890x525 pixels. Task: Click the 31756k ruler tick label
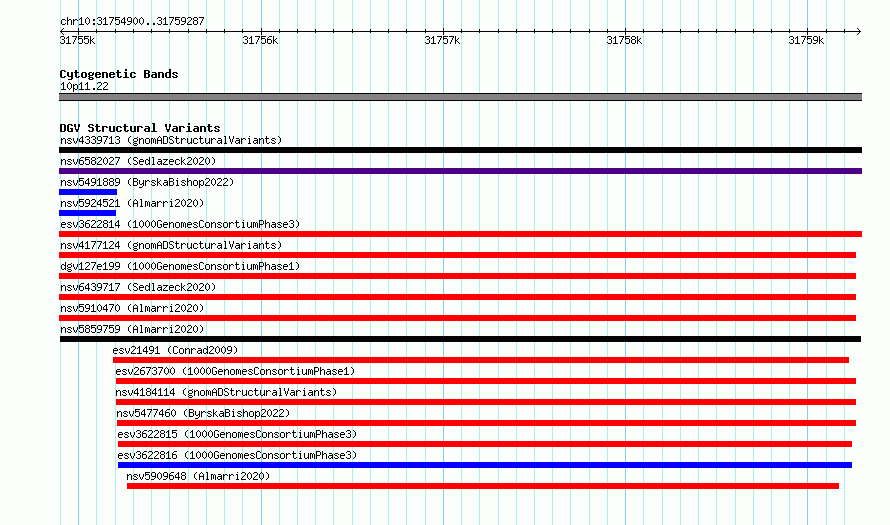(x=260, y=40)
